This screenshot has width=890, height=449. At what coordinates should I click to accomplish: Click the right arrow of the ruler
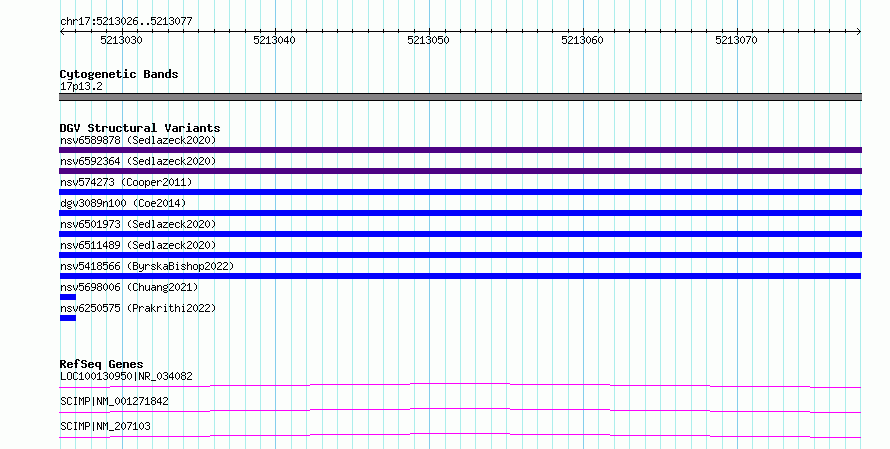859,32
